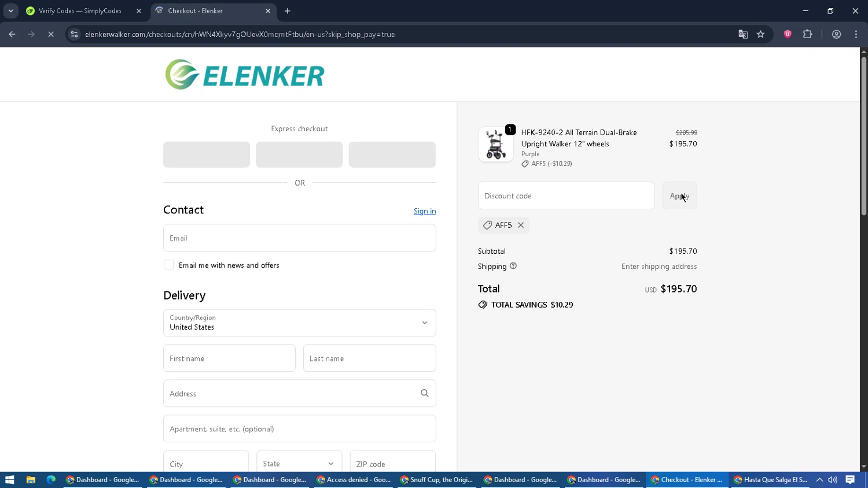Stop loading the current page
Screen dimensions: 868x488
[x=51, y=34]
